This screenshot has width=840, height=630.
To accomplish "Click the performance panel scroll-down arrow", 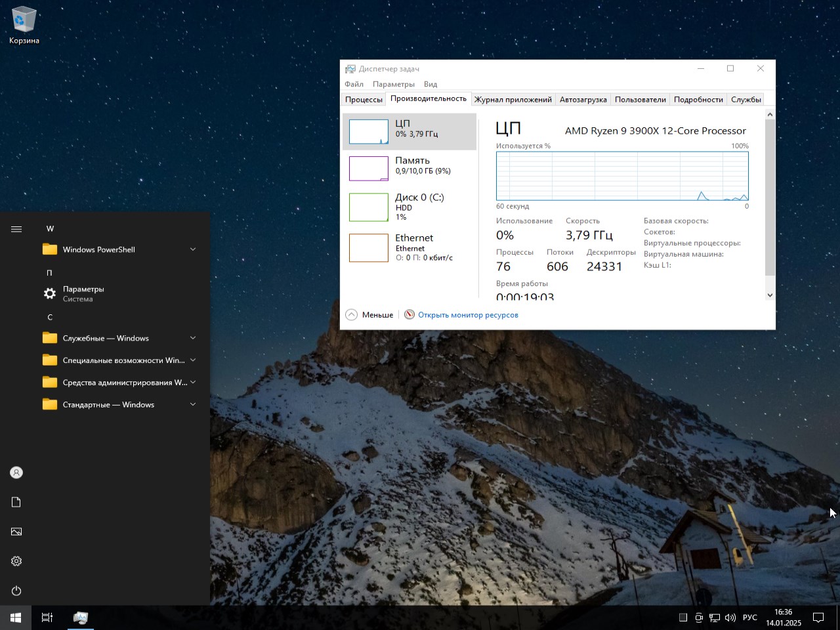I will [x=770, y=295].
